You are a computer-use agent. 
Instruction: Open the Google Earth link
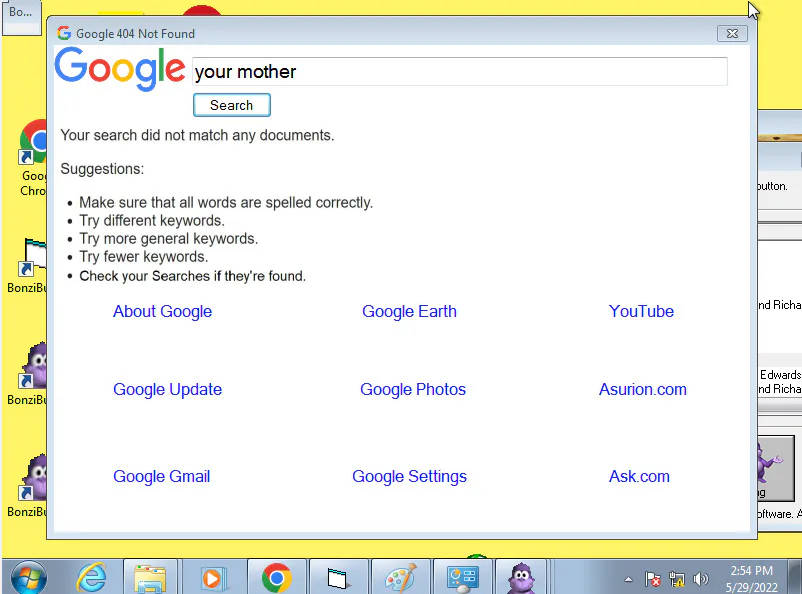pyautogui.click(x=409, y=311)
